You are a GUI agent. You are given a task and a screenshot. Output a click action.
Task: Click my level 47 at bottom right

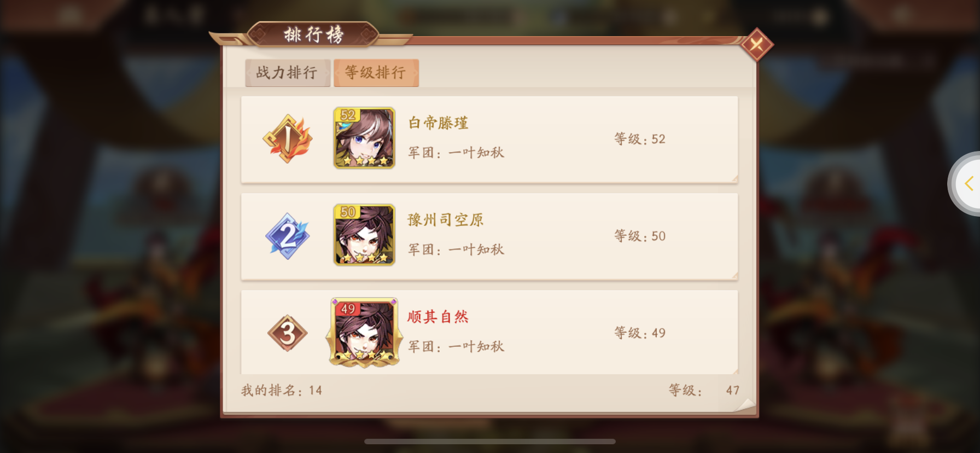tap(733, 391)
